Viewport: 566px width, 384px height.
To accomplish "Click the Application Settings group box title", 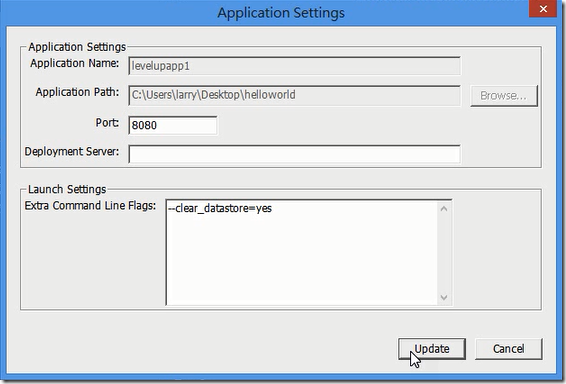I will (77, 47).
